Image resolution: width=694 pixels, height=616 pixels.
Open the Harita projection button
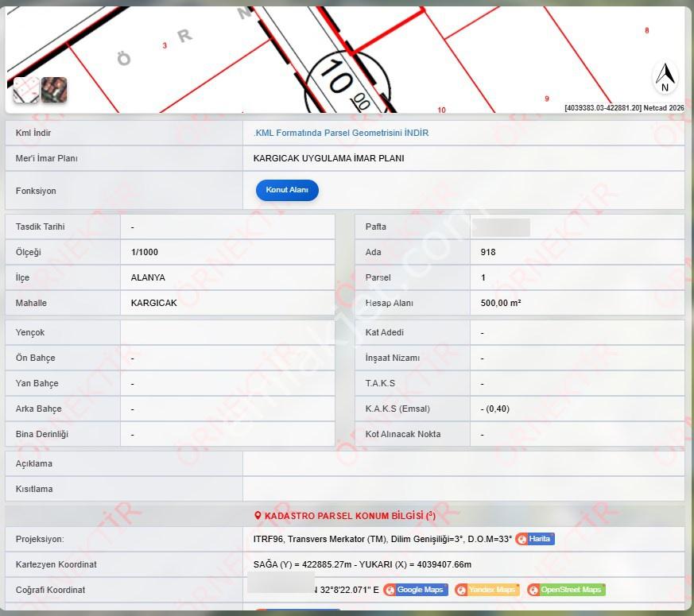535,539
